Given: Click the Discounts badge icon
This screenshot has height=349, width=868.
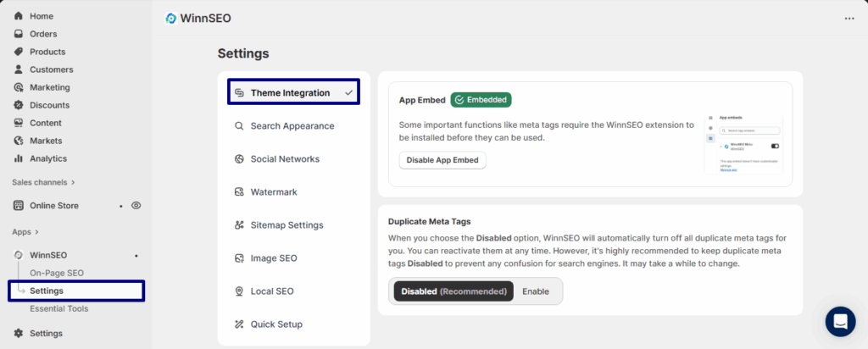Looking at the screenshot, I should [x=19, y=104].
